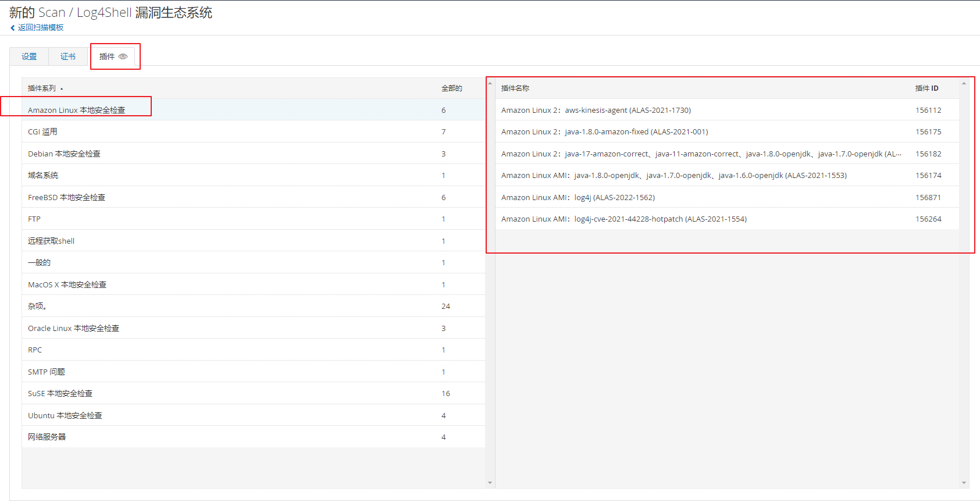Go back via the 返回扫描模板 link

click(40, 28)
